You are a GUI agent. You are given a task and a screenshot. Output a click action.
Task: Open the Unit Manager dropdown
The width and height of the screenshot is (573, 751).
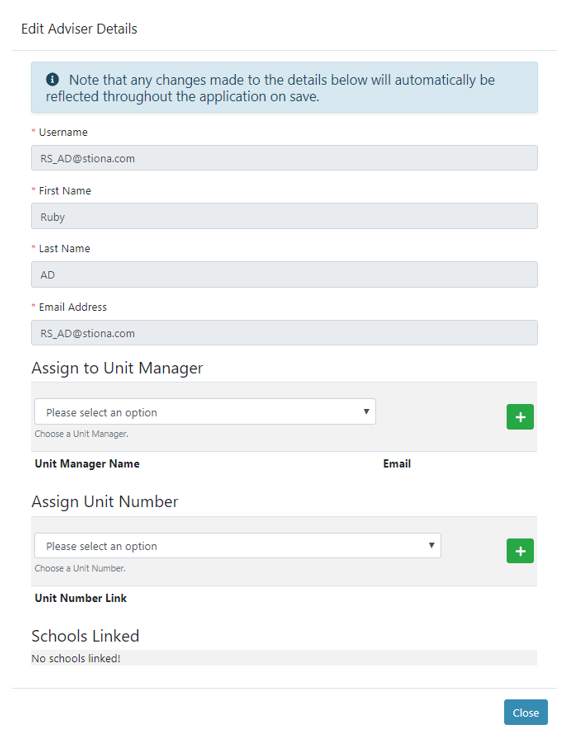pos(205,411)
